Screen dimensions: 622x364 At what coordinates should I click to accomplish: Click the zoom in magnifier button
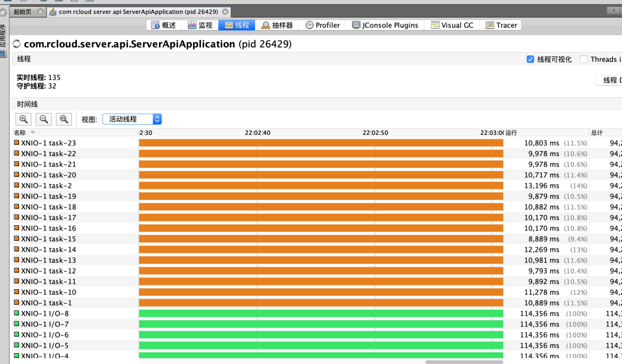(24, 119)
